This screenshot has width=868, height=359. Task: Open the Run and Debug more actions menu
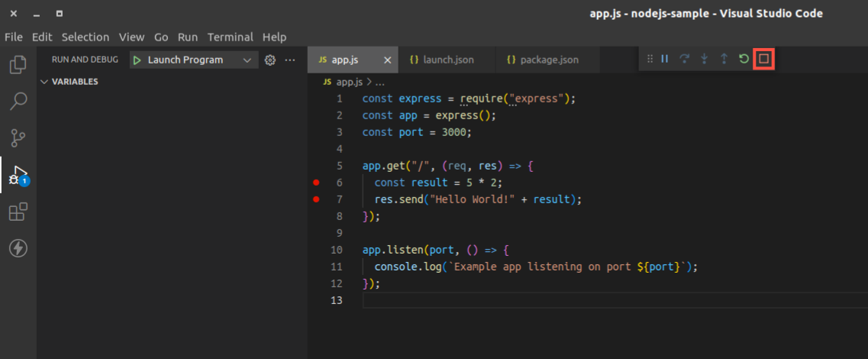tap(290, 60)
